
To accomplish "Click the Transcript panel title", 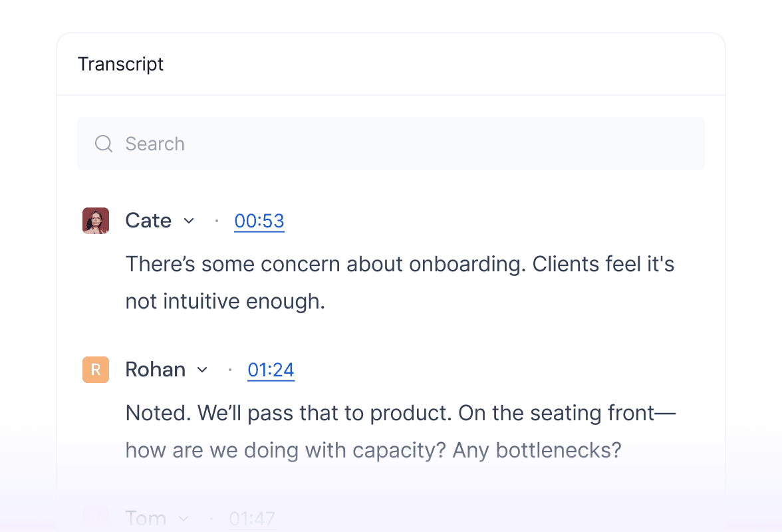I will click(x=120, y=65).
